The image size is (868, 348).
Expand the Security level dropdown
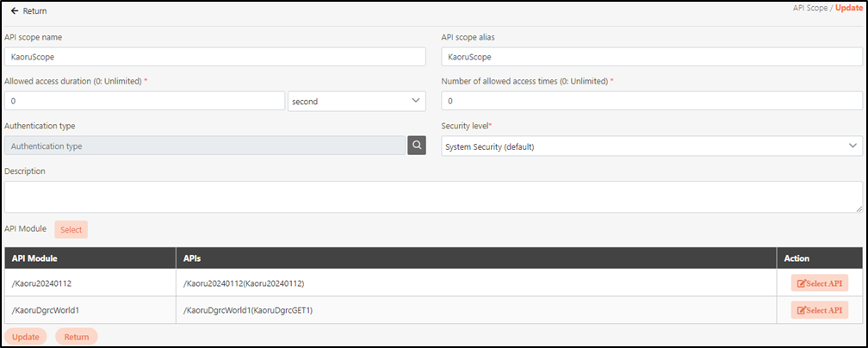coord(651,146)
